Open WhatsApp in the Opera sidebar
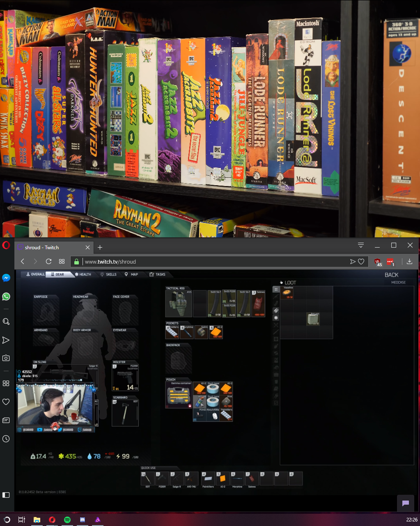 pos(6,296)
